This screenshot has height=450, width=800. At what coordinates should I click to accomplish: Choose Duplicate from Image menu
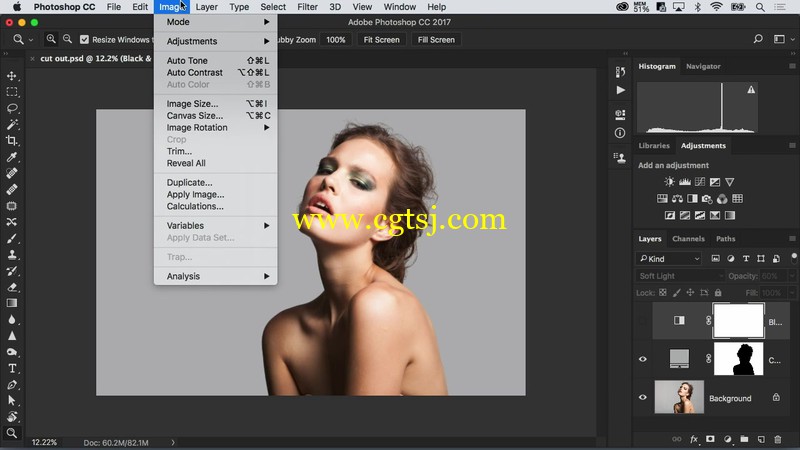216,183
